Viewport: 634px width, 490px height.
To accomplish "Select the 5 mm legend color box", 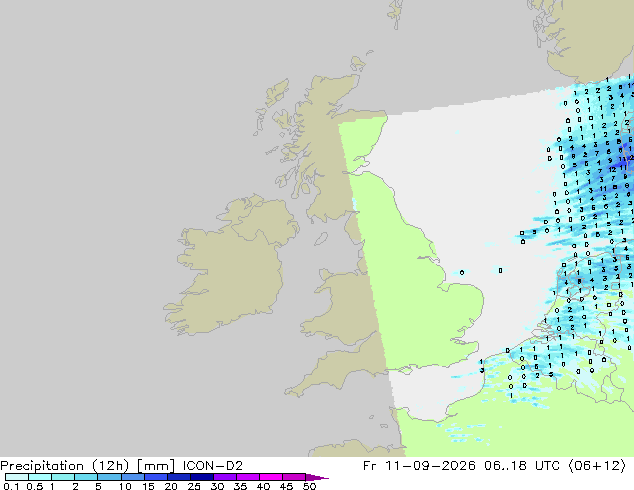I will pyautogui.click(x=109, y=477).
